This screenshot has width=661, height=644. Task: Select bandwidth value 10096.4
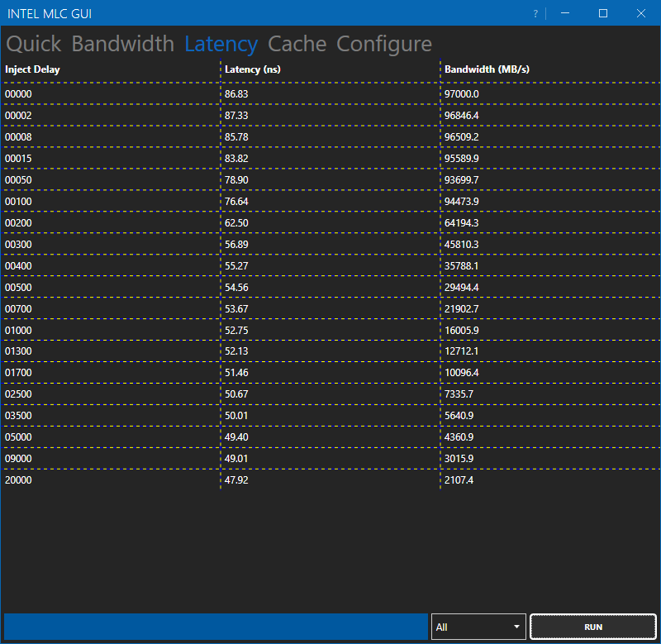461,373
